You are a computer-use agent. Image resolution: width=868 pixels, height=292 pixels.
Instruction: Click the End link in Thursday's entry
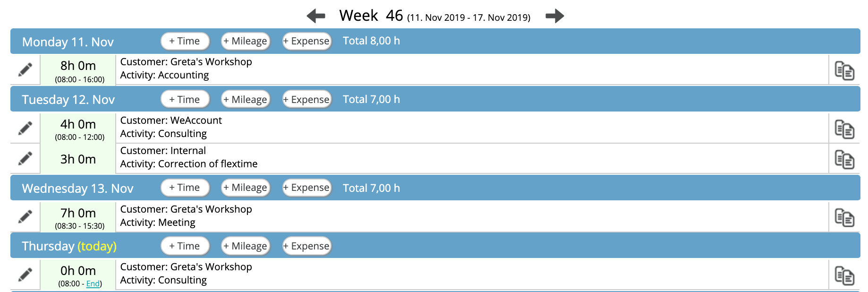93,283
